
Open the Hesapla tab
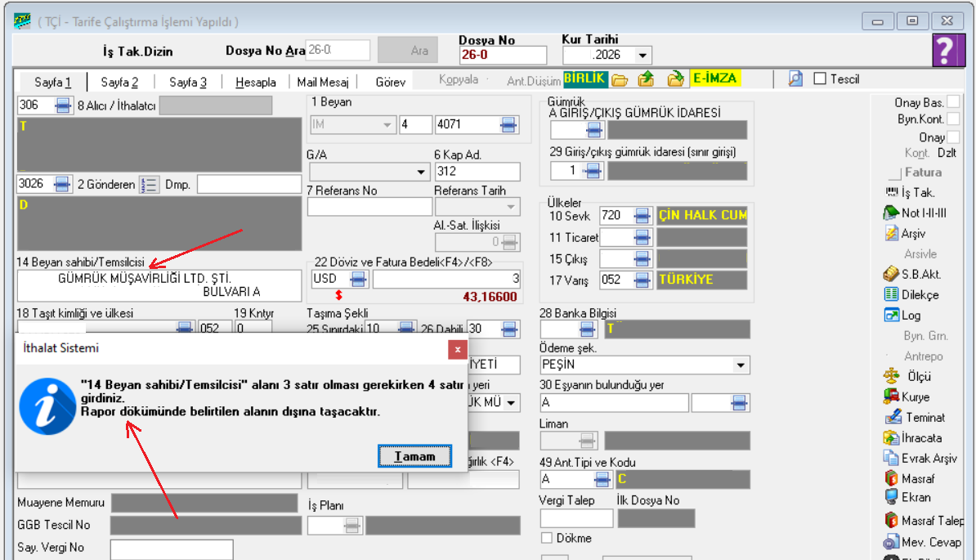255,82
